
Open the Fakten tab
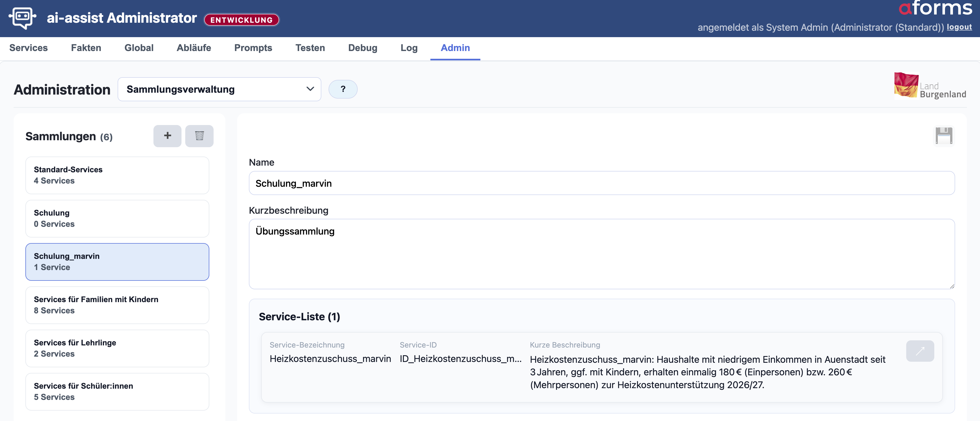click(x=86, y=48)
